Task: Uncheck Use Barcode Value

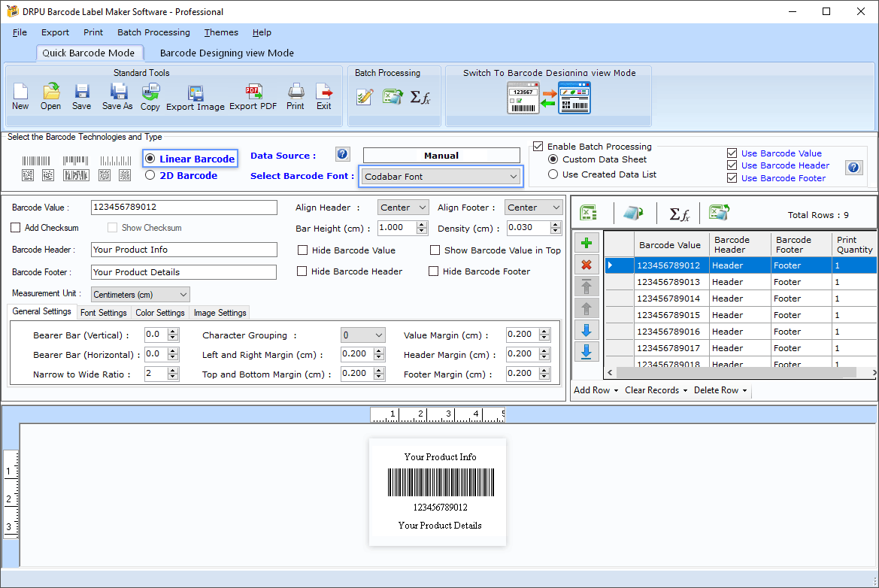Action: (x=732, y=153)
